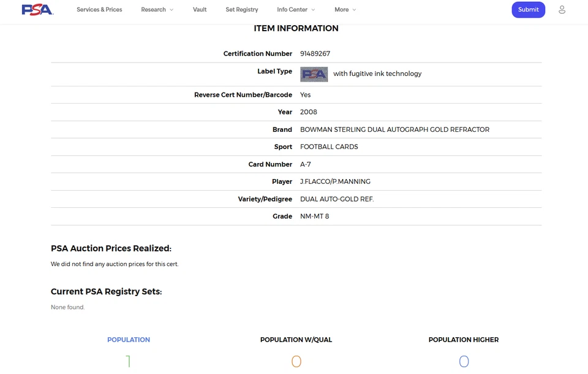
Task: Open the user account profile icon
Action: (x=562, y=10)
